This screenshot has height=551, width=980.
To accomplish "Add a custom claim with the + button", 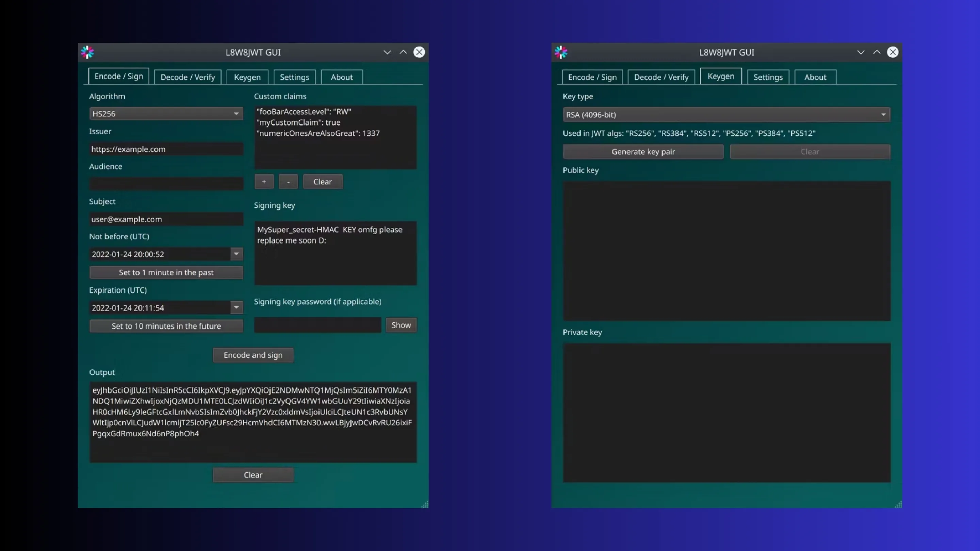I will tap(264, 182).
